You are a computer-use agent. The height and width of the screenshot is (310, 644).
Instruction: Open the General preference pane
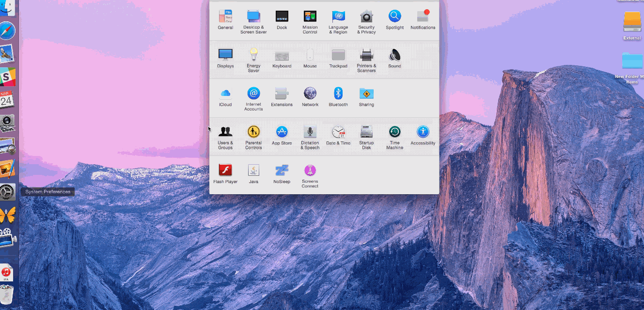[x=225, y=20]
